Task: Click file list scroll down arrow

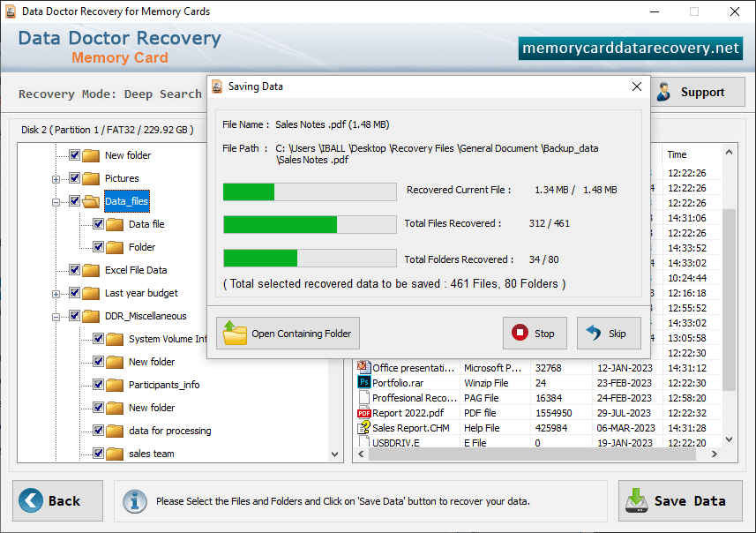Action: click(729, 439)
